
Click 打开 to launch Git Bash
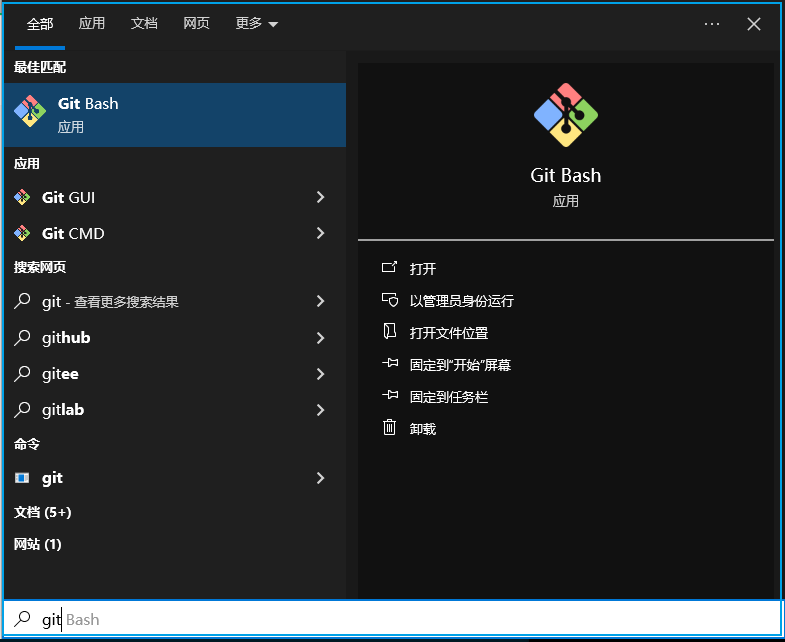coord(423,269)
